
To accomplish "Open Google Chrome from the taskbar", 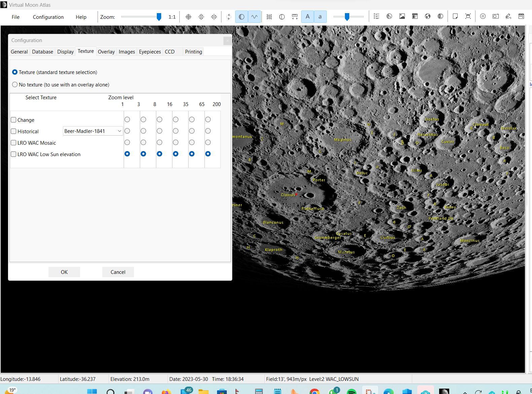I will pyautogui.click(x=314, y=392).
